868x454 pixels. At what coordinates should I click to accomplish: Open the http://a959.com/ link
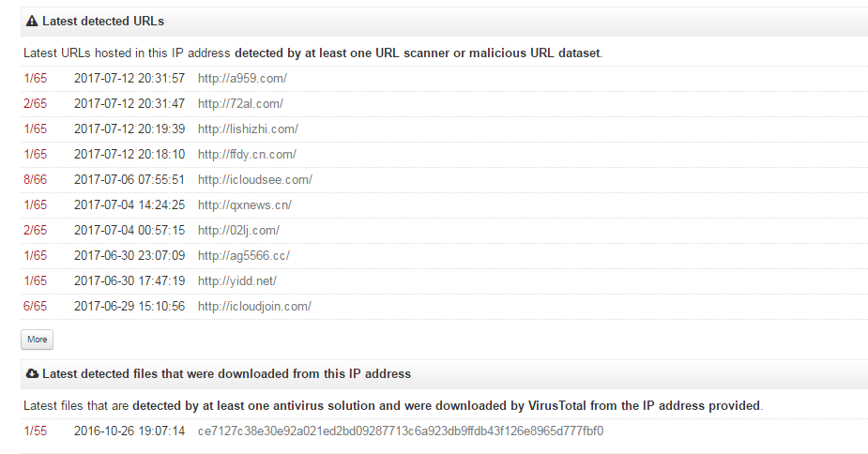pos(242,78)
